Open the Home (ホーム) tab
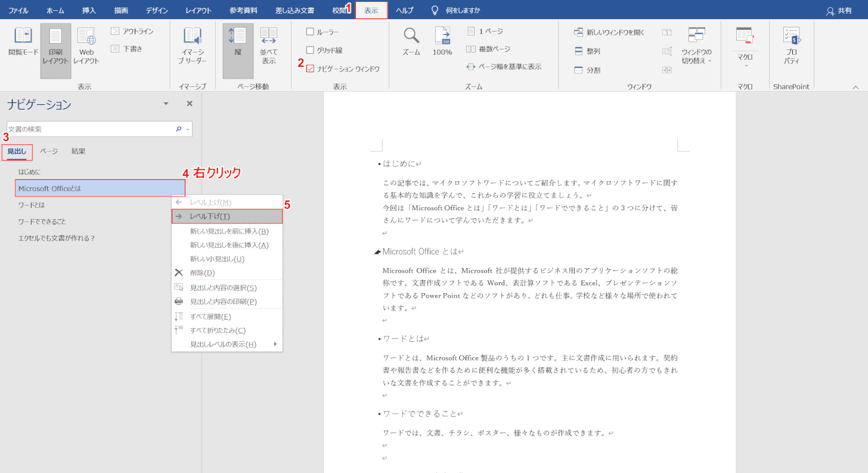Image resolution: width=868 pixels, height=473 pixels. [55, 11]
